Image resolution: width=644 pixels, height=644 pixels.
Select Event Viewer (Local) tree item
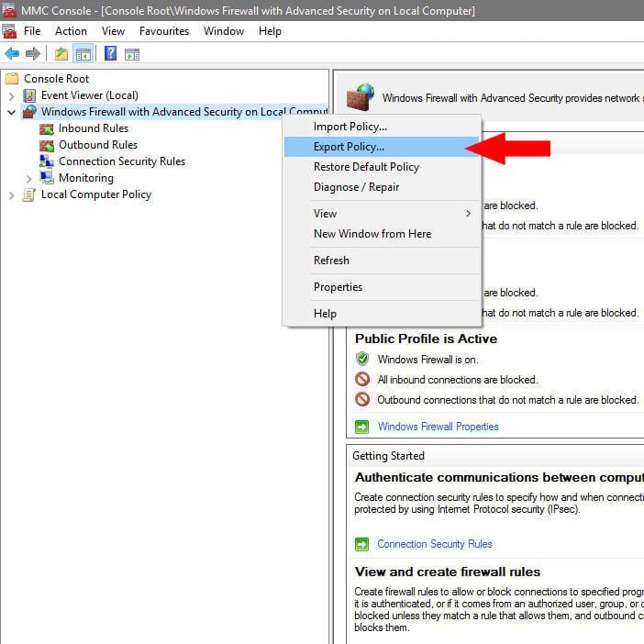[90, 95]
